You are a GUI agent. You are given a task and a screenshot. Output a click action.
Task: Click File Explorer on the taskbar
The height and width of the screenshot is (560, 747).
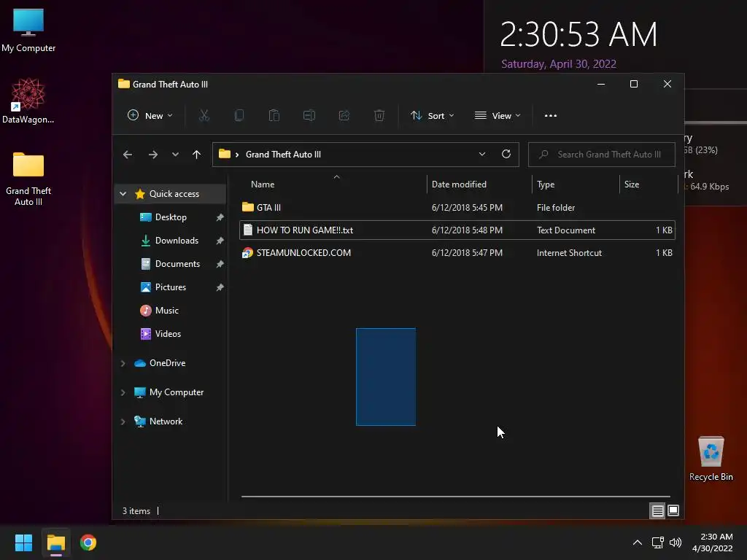tap(55, 542)
